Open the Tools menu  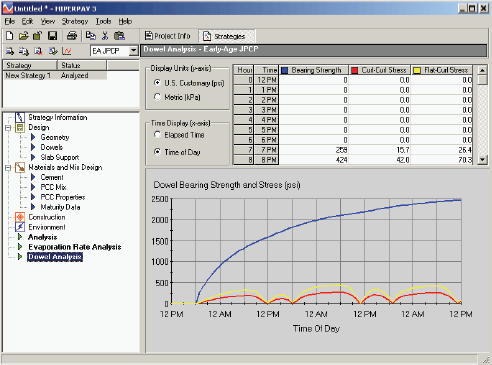pos(103,21)
